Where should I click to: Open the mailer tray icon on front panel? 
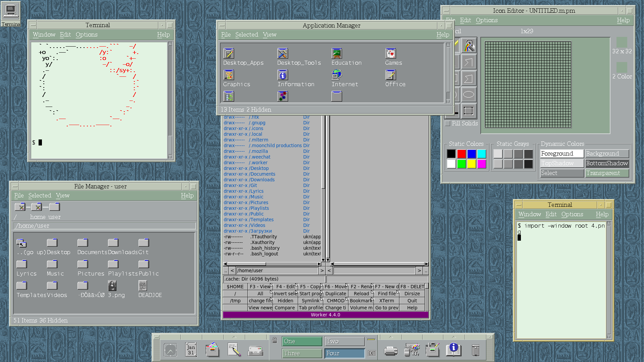point(256,351)
